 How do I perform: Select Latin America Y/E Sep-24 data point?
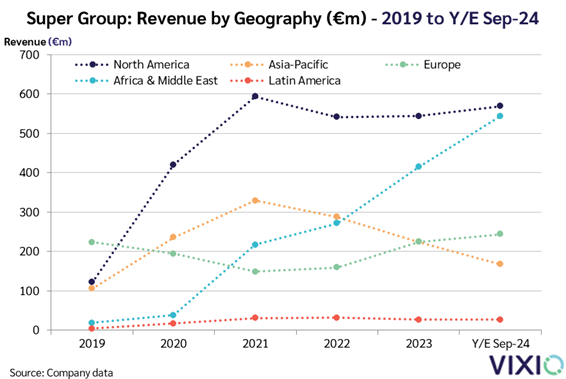(500, 319)
